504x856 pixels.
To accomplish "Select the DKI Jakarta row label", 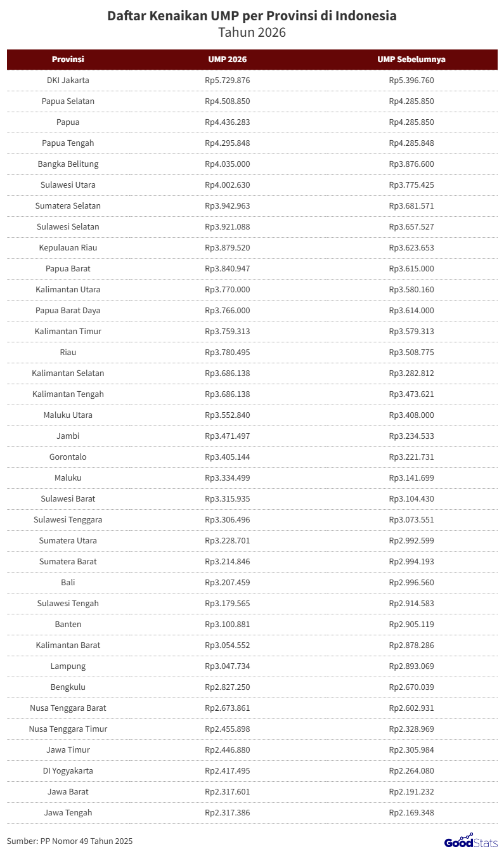I will tap(68, 81).
